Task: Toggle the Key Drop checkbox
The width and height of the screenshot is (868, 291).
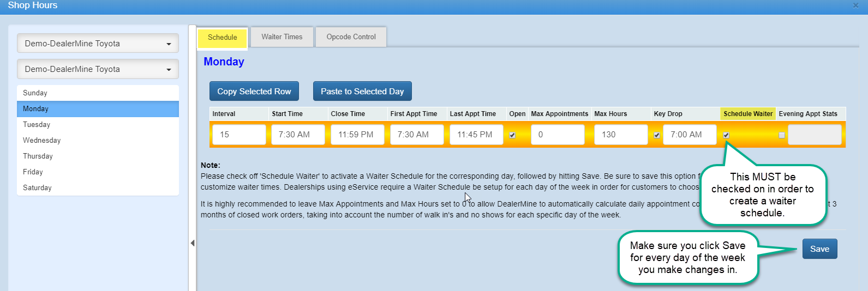Action: point(657,135)
